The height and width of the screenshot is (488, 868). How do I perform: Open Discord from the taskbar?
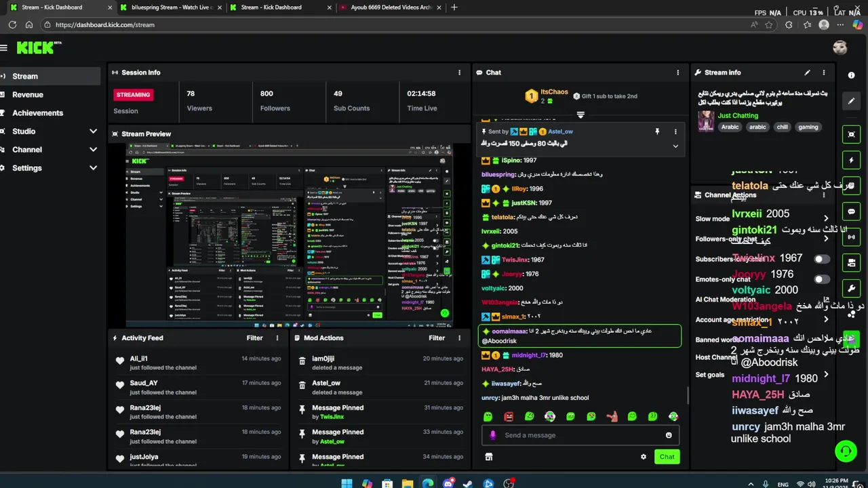[x=448, y=484]
